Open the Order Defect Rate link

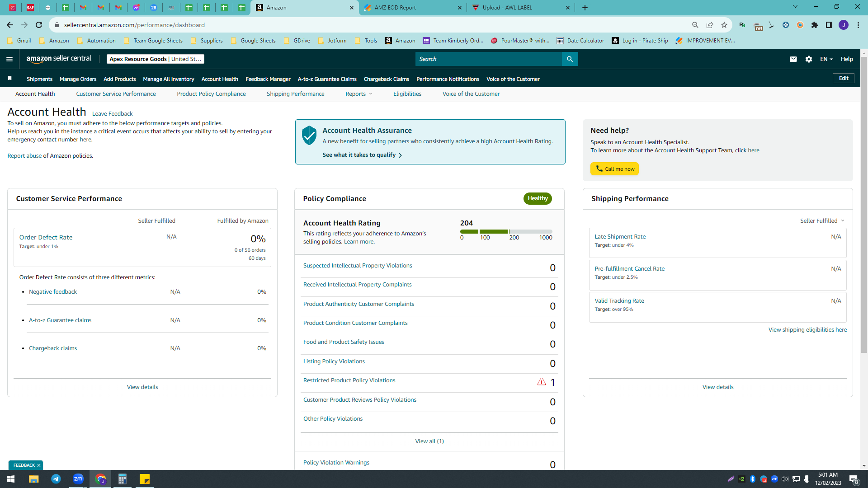point(46,237)
